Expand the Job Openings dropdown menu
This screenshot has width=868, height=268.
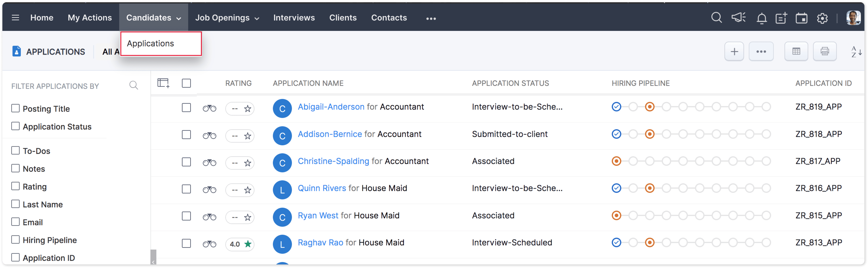227,18
